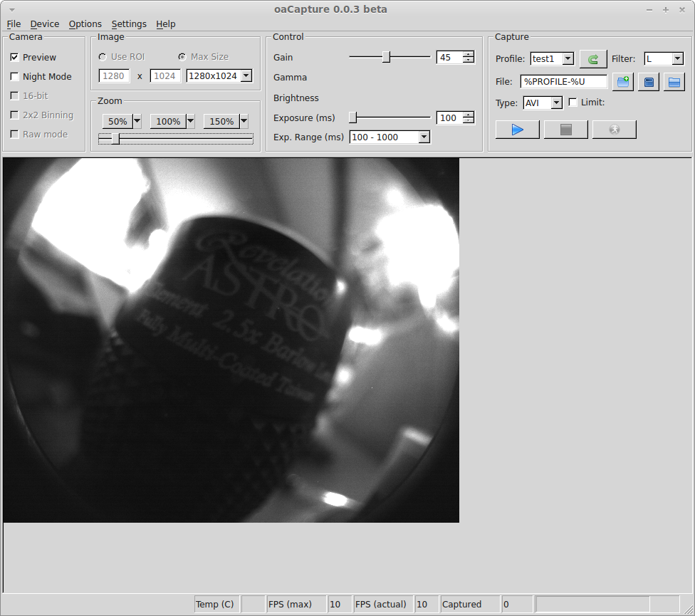
Task: Decrease the Gain spinner value
Action: tap(468, 60)
